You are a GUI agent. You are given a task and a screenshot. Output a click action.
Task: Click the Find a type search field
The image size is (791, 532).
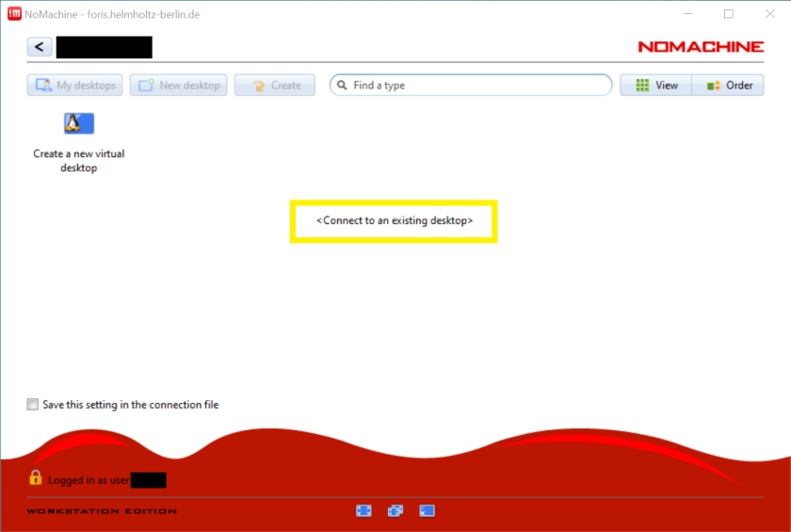[x=480, y=85]
